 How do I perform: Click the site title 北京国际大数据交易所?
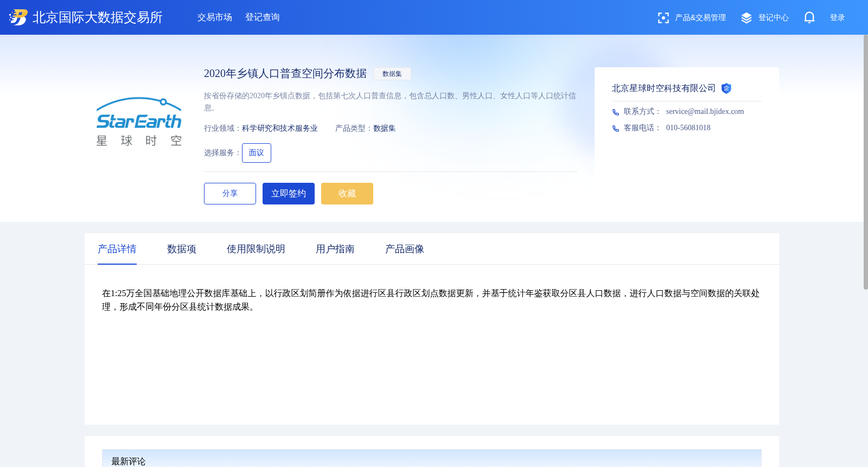click(x=98, y=17)
